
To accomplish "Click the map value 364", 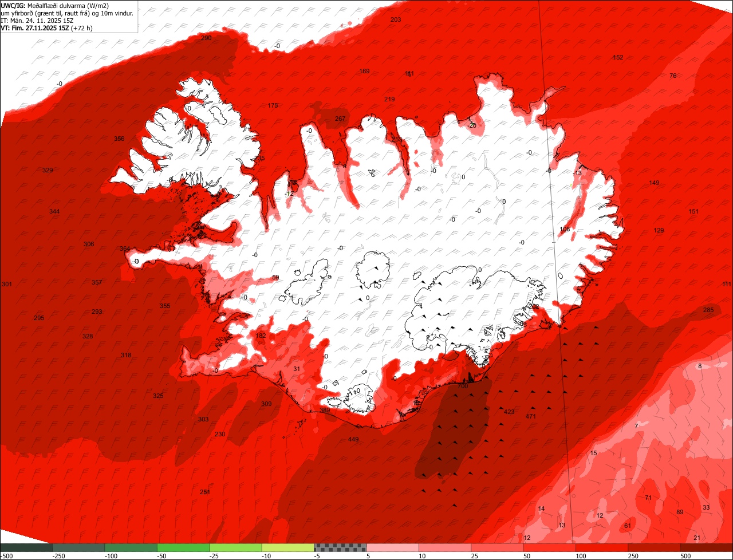I will [125, 249].
